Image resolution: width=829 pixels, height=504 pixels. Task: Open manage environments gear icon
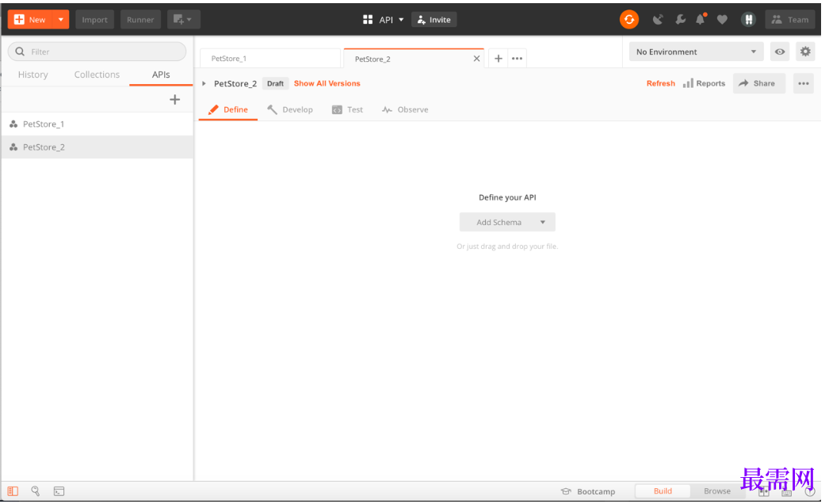pos(805,52)
